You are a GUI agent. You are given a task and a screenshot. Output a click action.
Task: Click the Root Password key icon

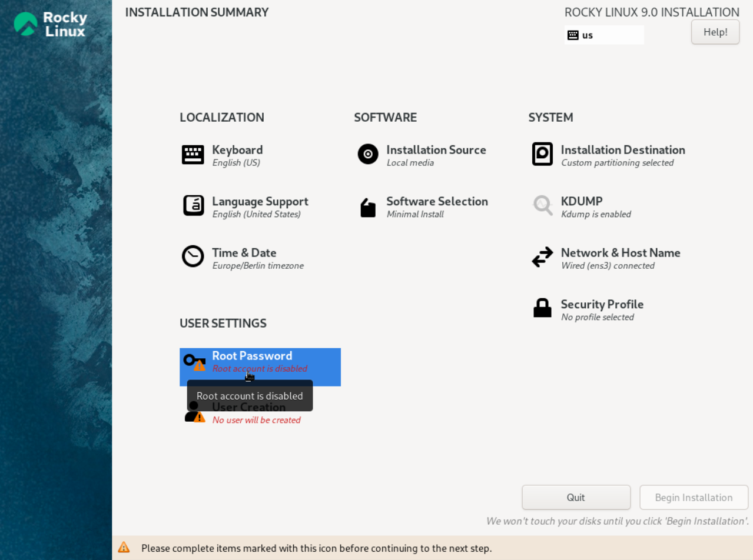click(x=194, y=361)
